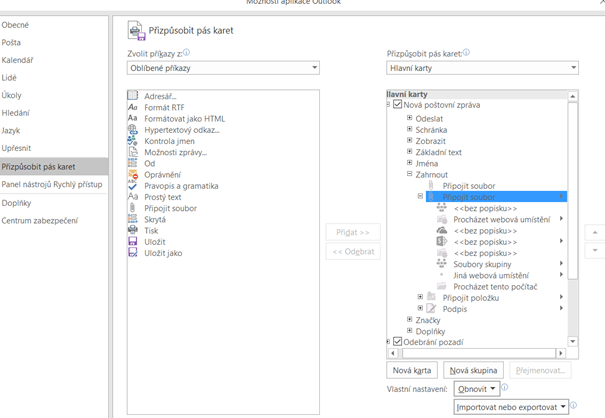The height and width of the screenshot is (418, 605).
Task: Expand the Základní text group
Action: (x=410, y=151)
